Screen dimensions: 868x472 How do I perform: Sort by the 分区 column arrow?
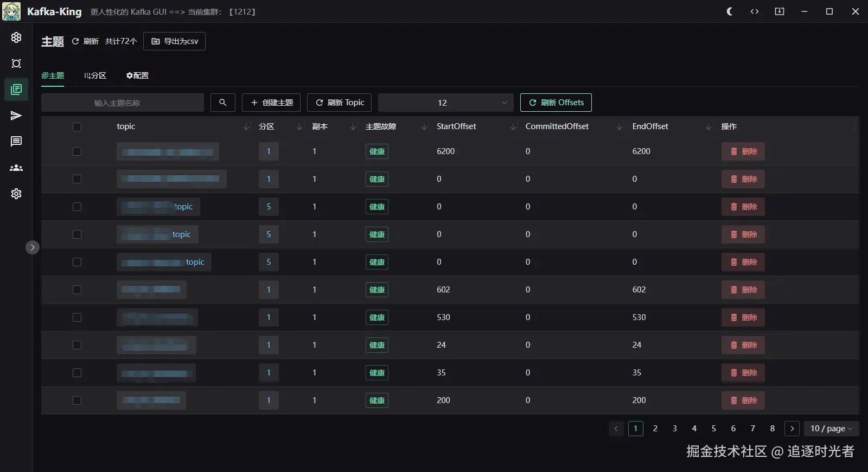(x=299, y=126)
